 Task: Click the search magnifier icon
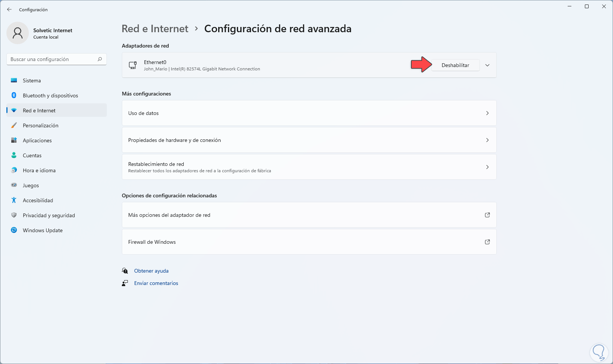[100, 59]
